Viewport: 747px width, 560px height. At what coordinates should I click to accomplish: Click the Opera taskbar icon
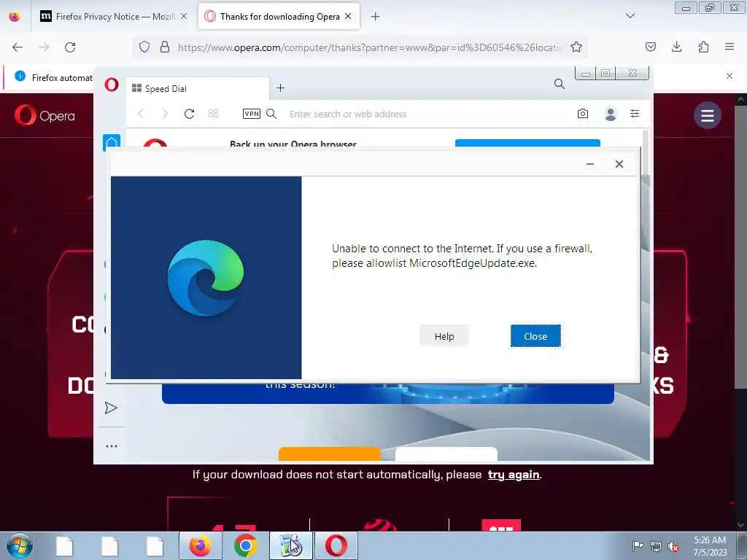(336, 545)
